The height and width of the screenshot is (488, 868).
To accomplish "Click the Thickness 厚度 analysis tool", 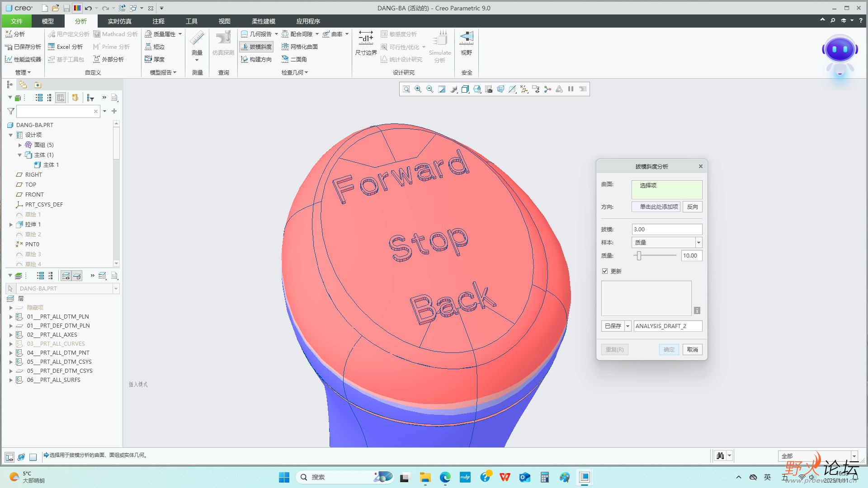I will coord(155,59).
